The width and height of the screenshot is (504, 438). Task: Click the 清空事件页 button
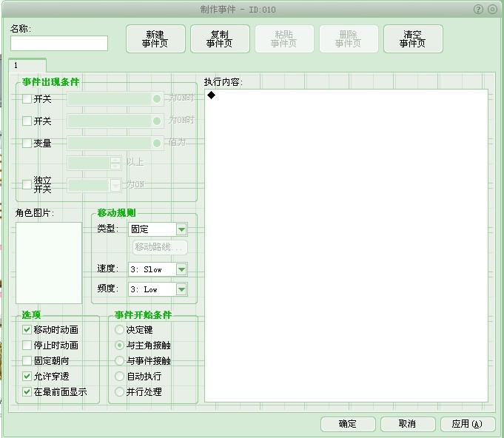pos(413,39)
